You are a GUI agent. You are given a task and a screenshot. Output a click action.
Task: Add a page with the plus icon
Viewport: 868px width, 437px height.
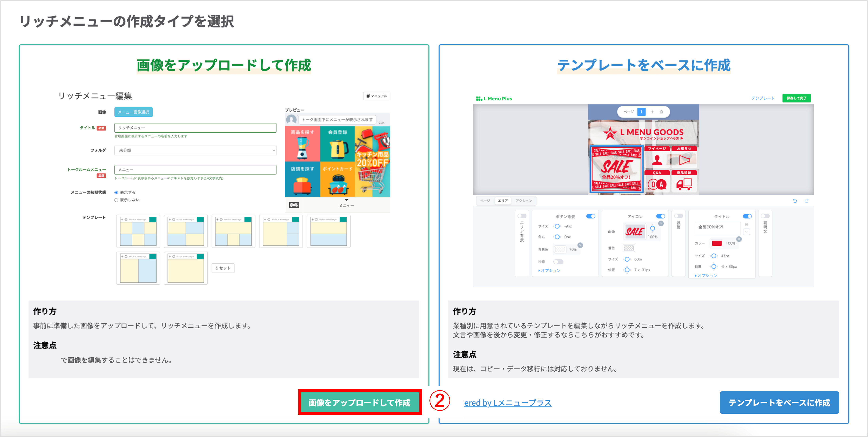pyautogui.click(x=652, y=112)
